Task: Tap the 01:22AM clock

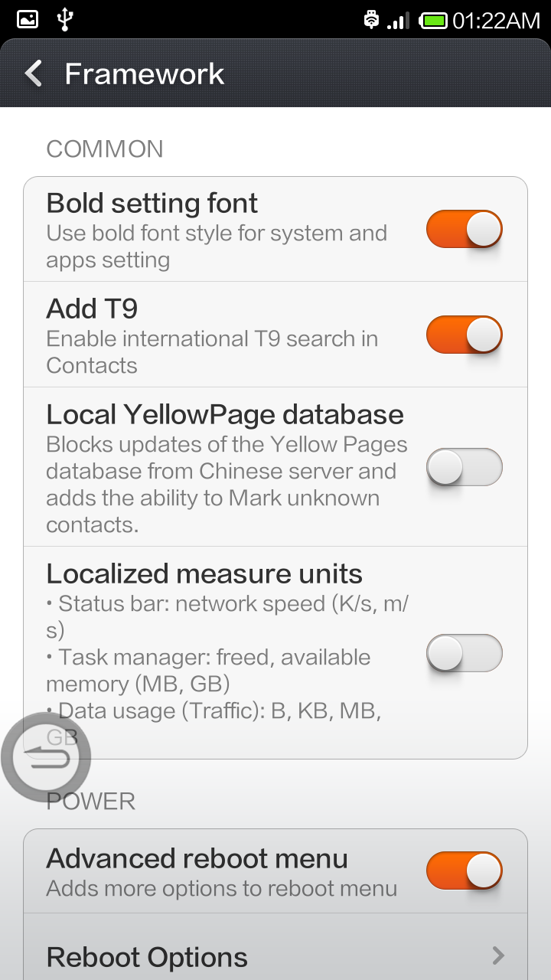Action: pyautogui.click(x=496, y=21)
